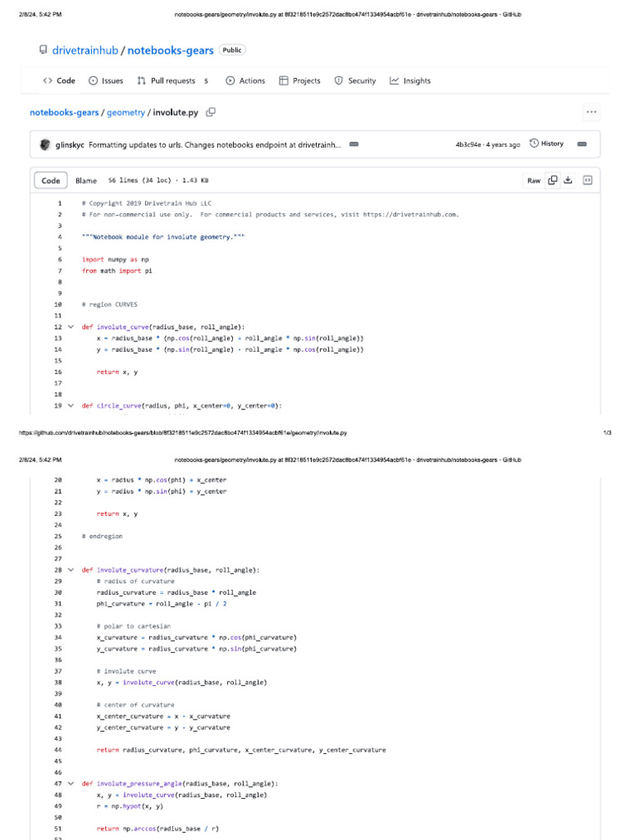Click the repository icon beside drivetrainhub
This screenshot has width=630, height=840.
pyautogui.click(x=43, y=50)
